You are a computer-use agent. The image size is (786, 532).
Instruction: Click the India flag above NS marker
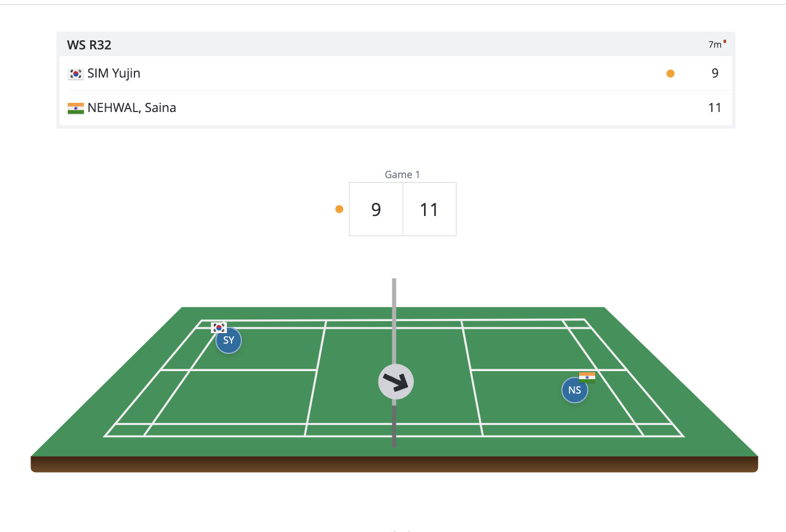[587, 377]
